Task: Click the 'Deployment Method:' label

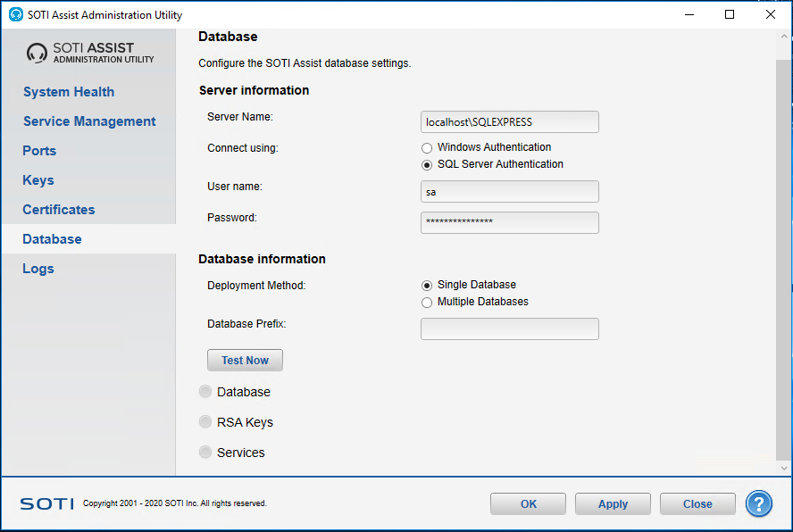Action: point(256,286)
